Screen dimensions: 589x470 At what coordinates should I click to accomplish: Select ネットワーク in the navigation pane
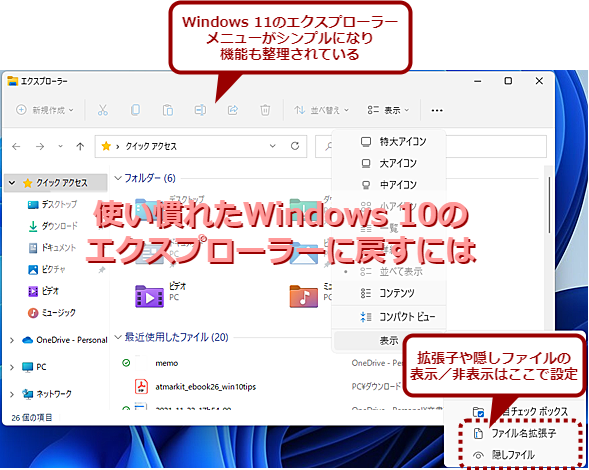(x=47, y=394)
